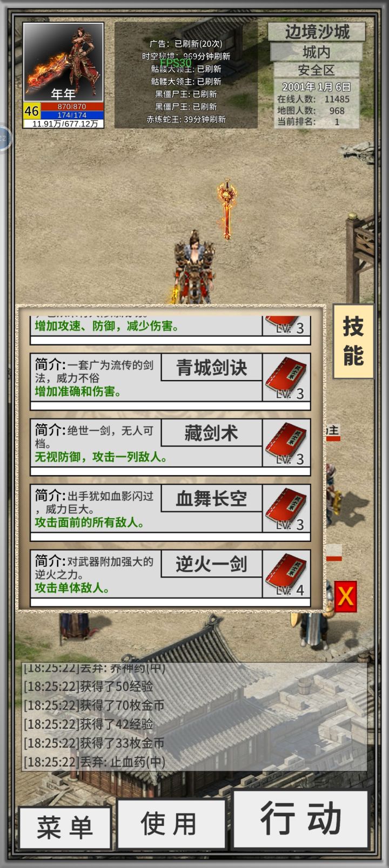
Task: Tap the red skill book for 青城剑诀
Action: [x=286, y=377]
